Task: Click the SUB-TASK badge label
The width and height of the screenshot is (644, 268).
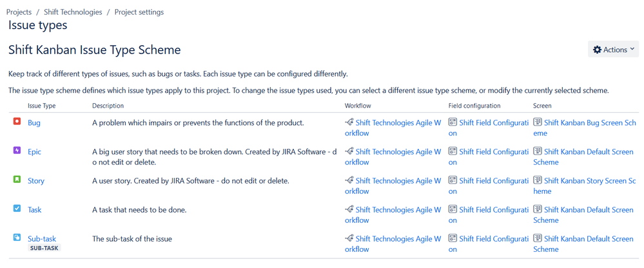Action: click(44, 248)
